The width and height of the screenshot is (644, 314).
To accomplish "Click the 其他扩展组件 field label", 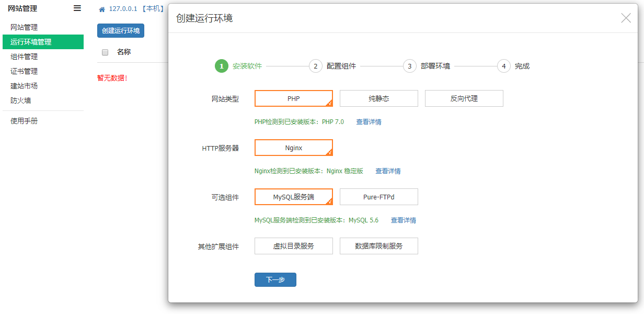I will [218, 246].
